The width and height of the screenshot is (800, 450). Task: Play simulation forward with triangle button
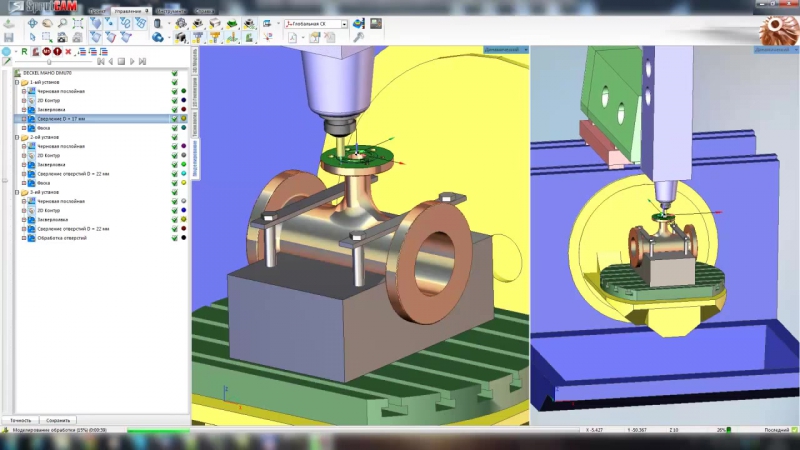[x=132, y=61]
